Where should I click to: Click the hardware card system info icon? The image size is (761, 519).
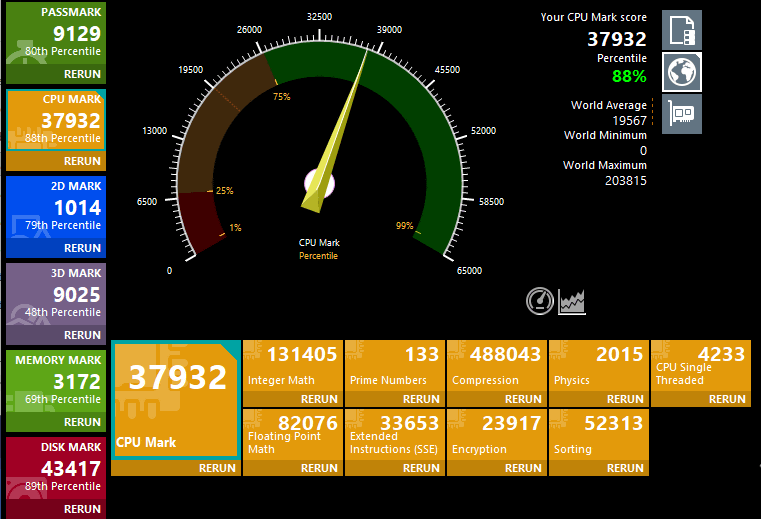[x=682, y=114]
